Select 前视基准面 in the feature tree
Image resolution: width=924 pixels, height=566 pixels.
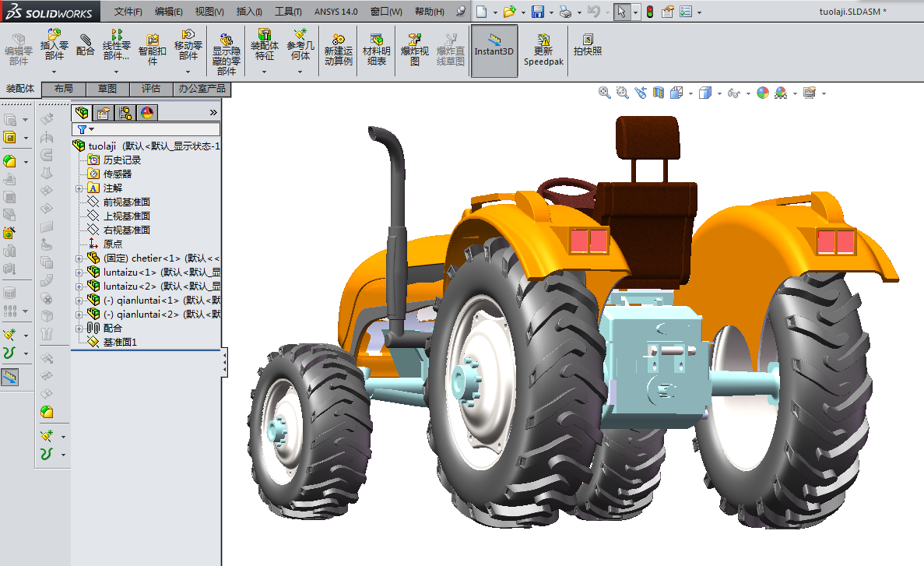coord(126,202)
